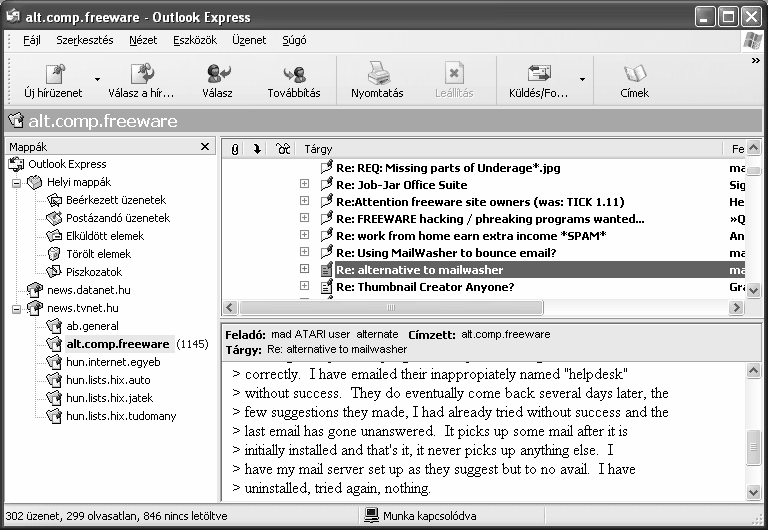Click Válasz a hír... reply-to-group button

pyautogui.click(x=142, y=81)
